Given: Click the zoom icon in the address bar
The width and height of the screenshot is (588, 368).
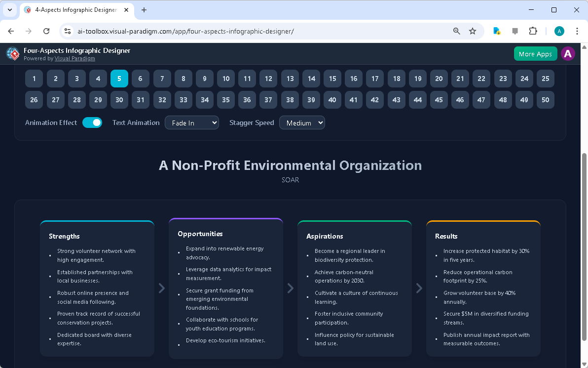Looking at the screenshot, I should [x=456, y=31].
